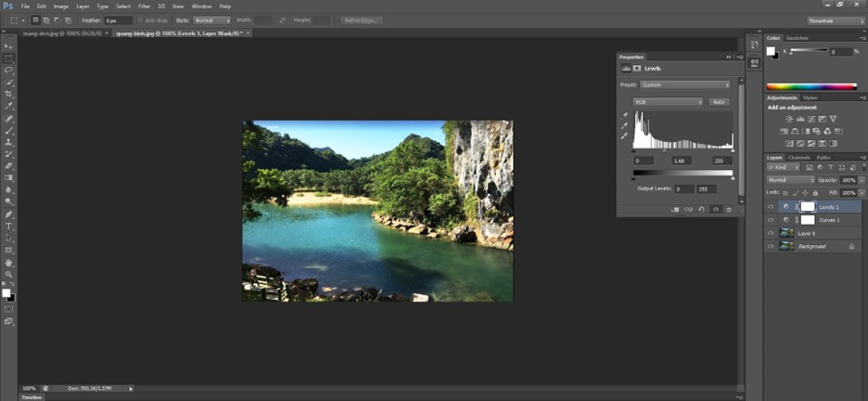Image resolution: width=868 pixels, height=401 pixels.
Task: Select the Eraser tool
Action: 9,166
